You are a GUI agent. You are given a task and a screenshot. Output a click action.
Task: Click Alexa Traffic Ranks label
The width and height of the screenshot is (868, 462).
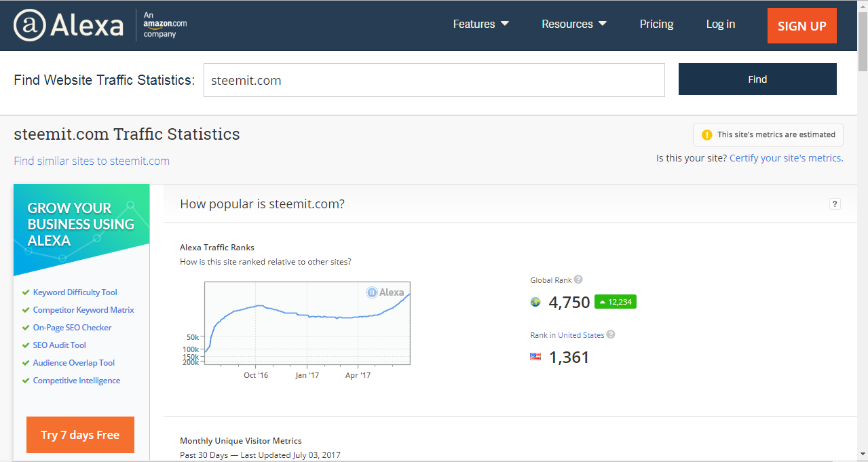click(217, 248)
